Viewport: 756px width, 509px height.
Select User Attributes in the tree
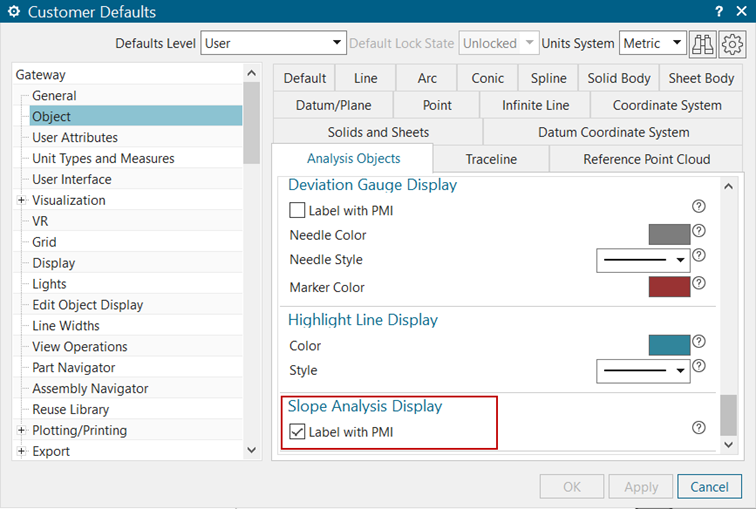(75, 138)
